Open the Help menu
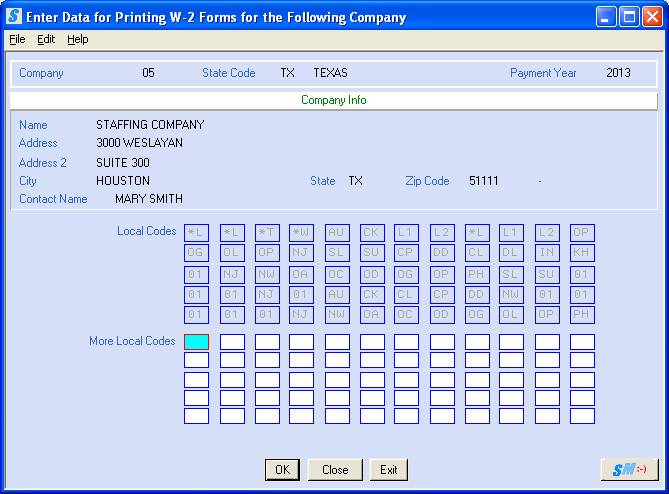The width and height of the screenshot is (669, 494). click(x=78, y=39)
